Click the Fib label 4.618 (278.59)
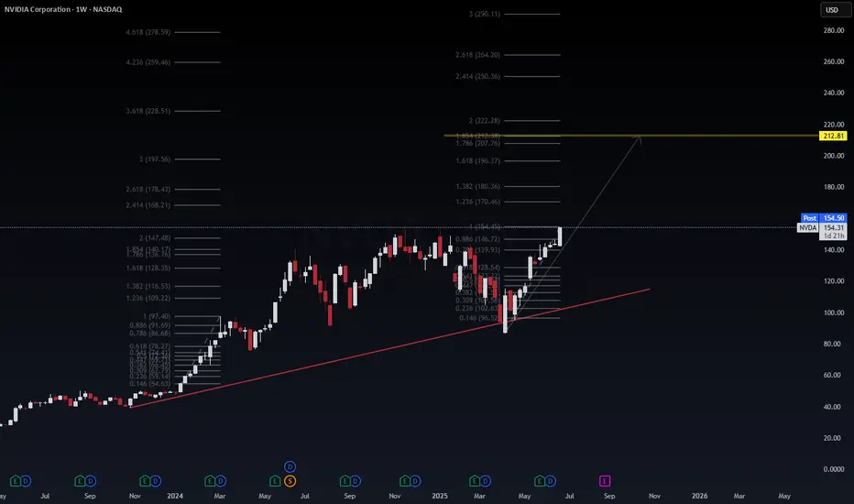Viewport: 854px width, 504px height. (148, 32)
